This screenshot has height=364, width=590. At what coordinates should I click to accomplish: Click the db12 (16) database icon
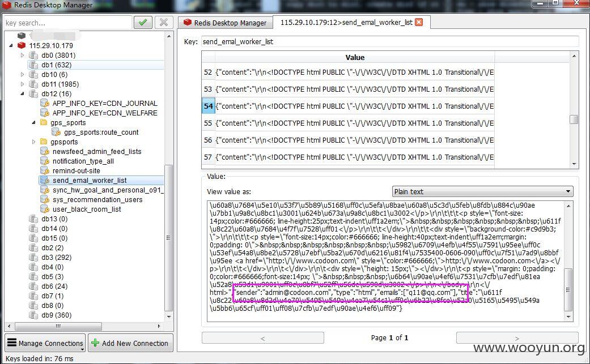tap(33, 93)
